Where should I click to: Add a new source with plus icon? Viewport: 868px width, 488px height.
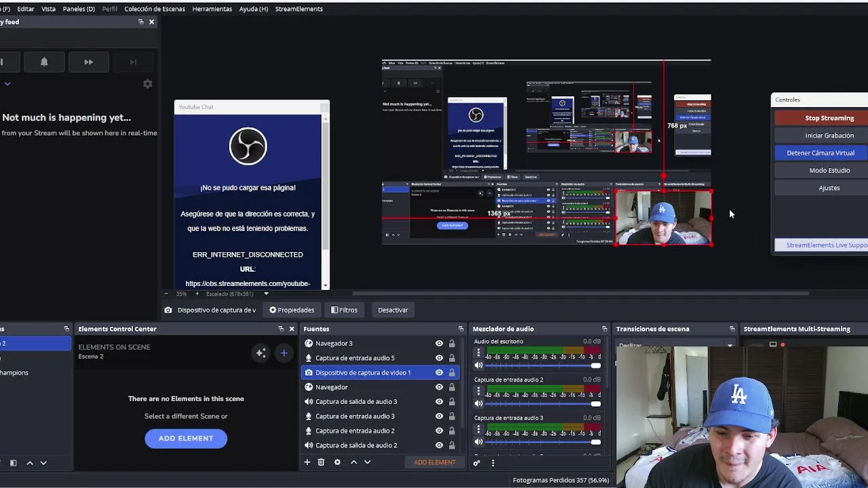[307, 462]
